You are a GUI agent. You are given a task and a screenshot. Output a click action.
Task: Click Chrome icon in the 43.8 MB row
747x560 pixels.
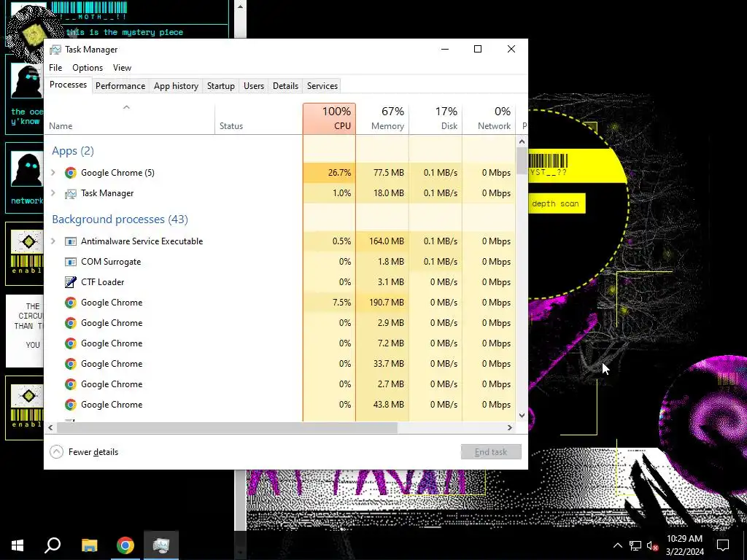[x=71, y=405]
